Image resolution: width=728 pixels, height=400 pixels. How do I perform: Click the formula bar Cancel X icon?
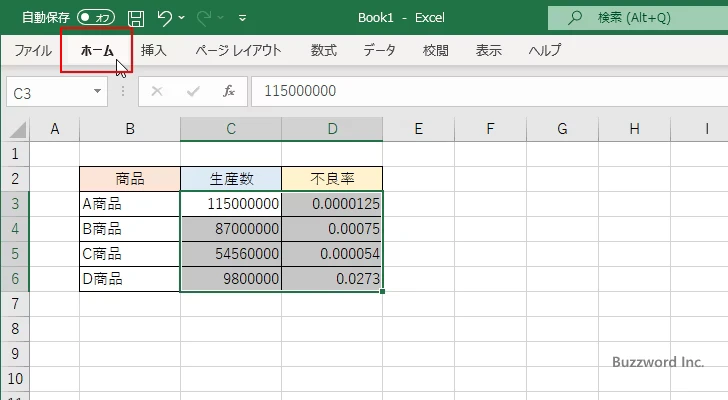click(157, 91)
